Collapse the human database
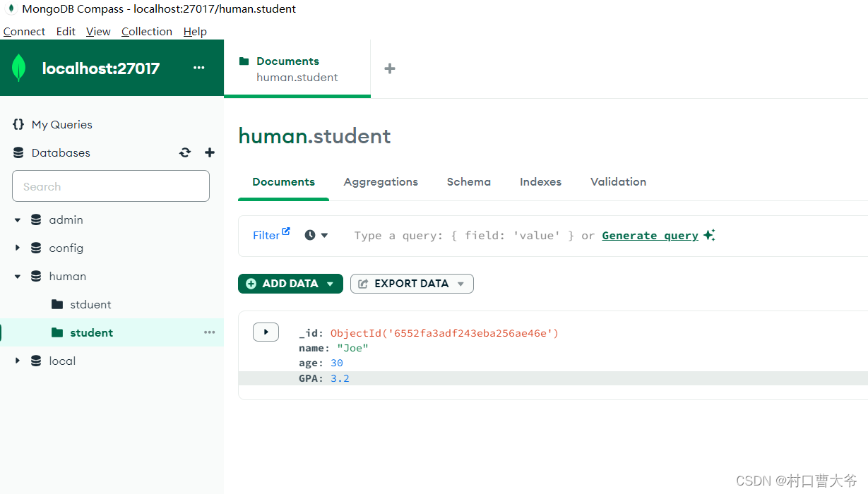 point(17,276)
